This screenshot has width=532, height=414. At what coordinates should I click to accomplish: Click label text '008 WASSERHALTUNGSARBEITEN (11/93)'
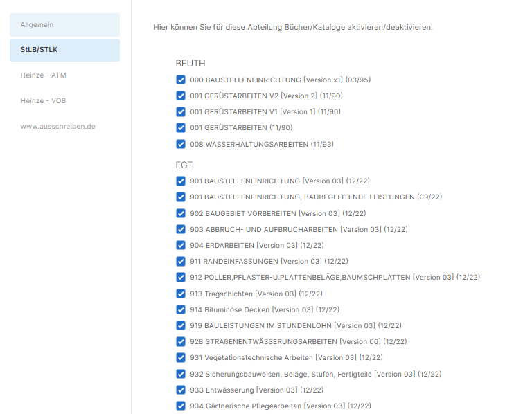(262, 145)
